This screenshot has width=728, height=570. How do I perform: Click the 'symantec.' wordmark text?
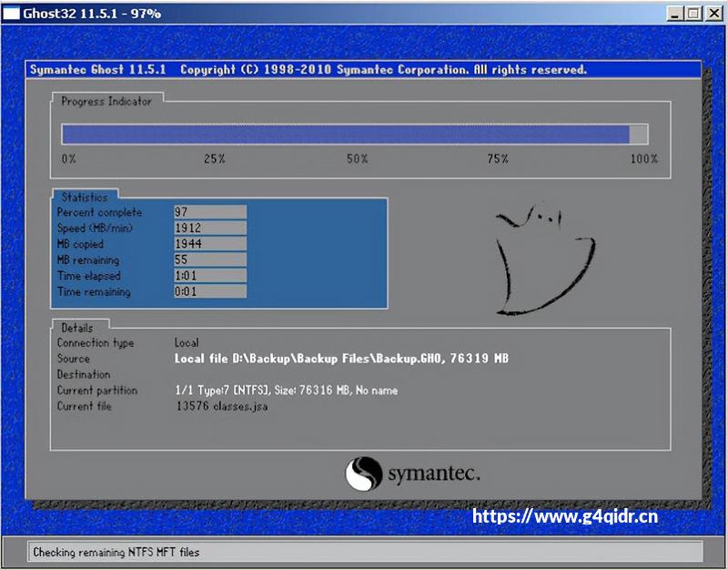click(434, 474)
